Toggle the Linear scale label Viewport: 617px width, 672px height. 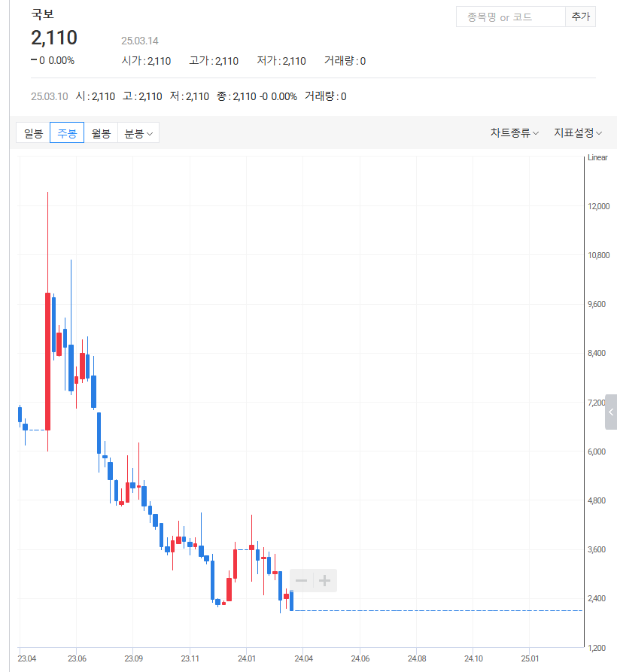(597, 157)
